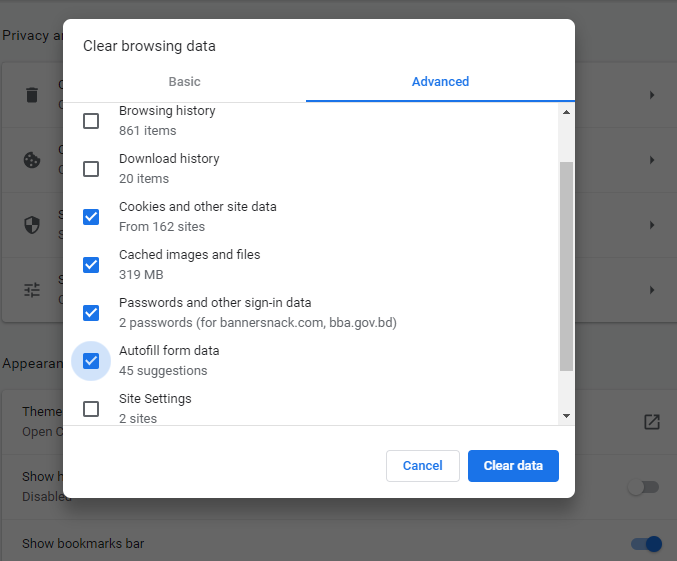Uncheck Cached images and files
Image resolution: width=677 pixels, height=561 pixels.
coord(91,265)
